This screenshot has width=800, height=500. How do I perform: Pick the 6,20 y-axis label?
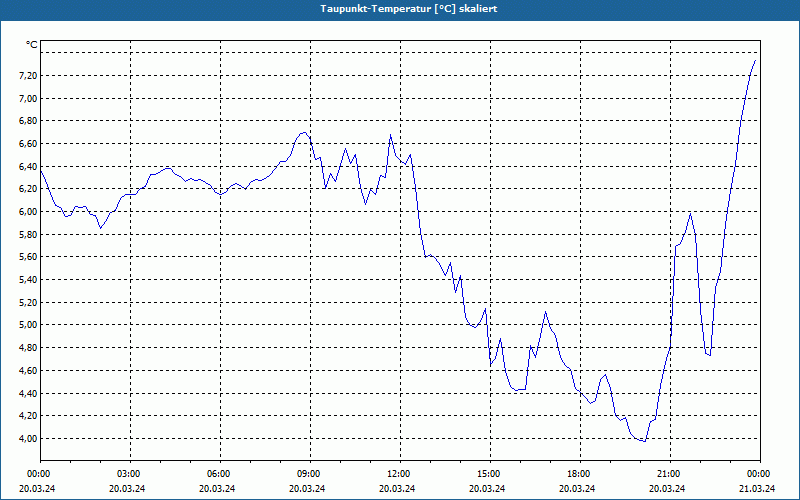pos(29,189)
